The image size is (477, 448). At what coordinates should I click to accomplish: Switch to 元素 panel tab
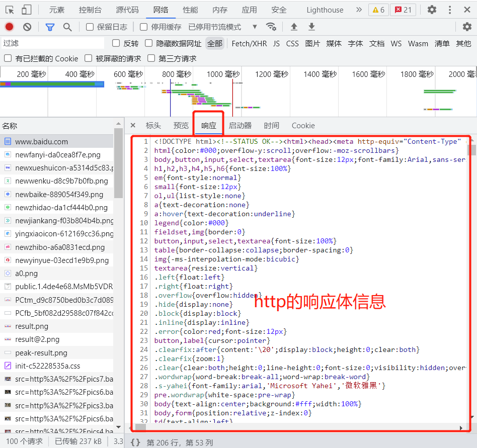pyautogui.click(x=57, y=10)
